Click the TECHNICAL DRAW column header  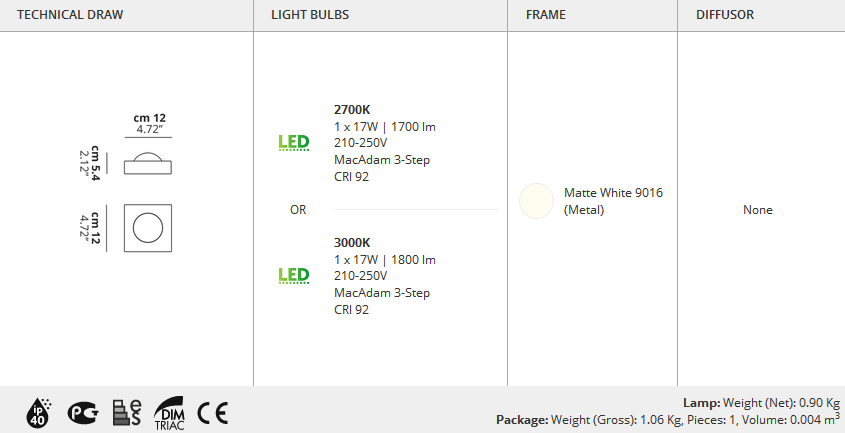tap(70, 15)
